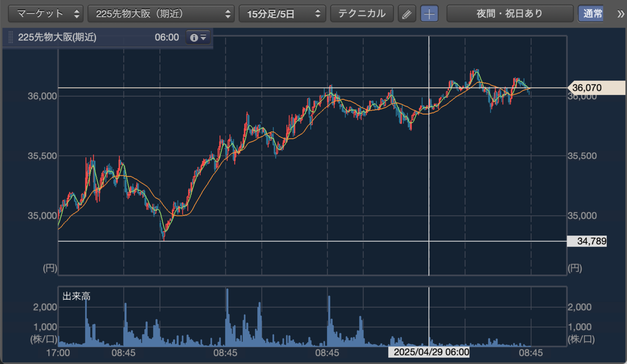Change the 15分足/5日 timeframe dropdown
This screenshot has width=627, height=364.
pos(282,14)
